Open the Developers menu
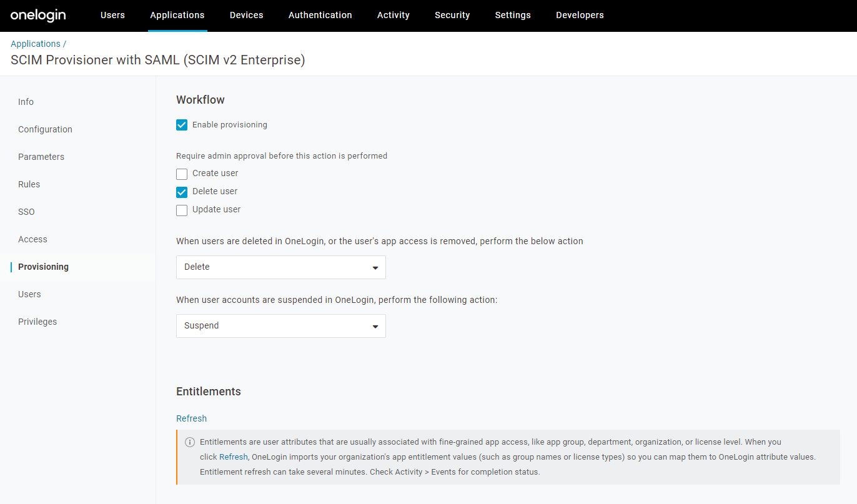 point(580,15)
